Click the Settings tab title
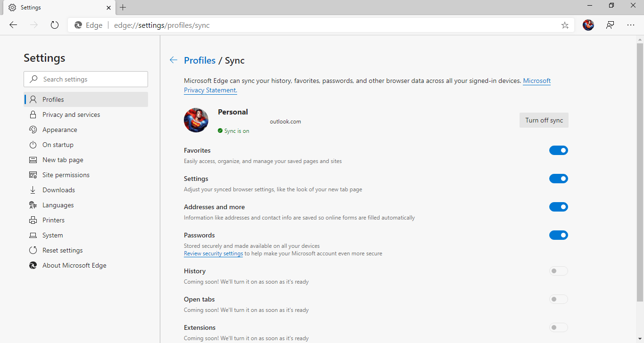The height and width of the screenshot is (343, 644). pyautogui.click(x=31, y=8)
